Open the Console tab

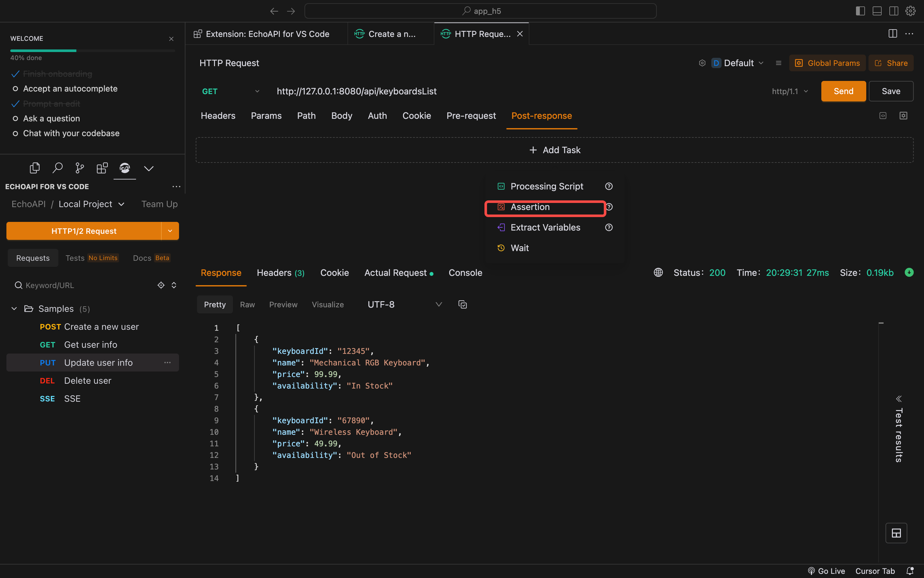coord(466,273)
